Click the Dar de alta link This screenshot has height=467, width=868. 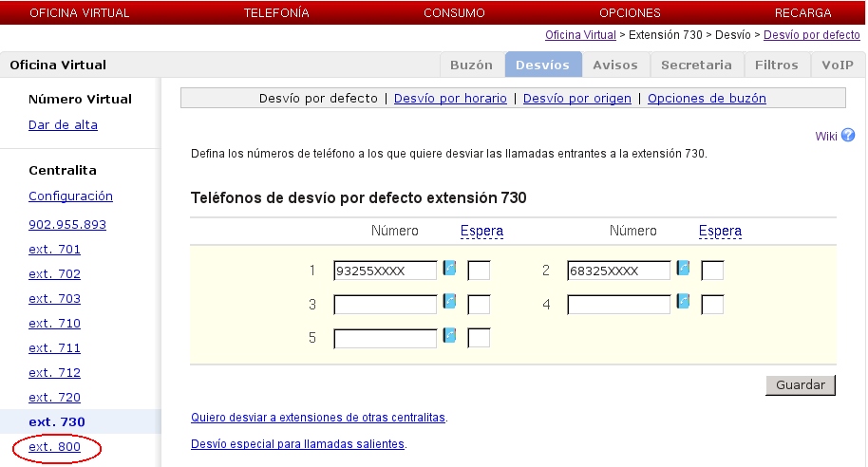click(63, 125)
